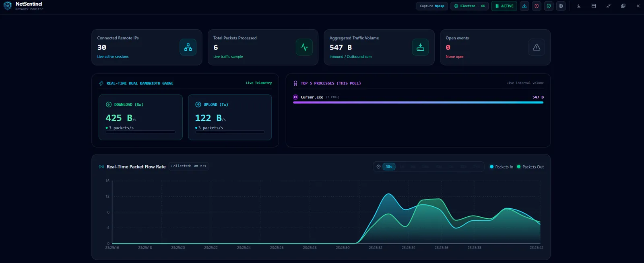
Task: Click the Connected Remote IPs network icon
Action: click(x=188, y=47)
